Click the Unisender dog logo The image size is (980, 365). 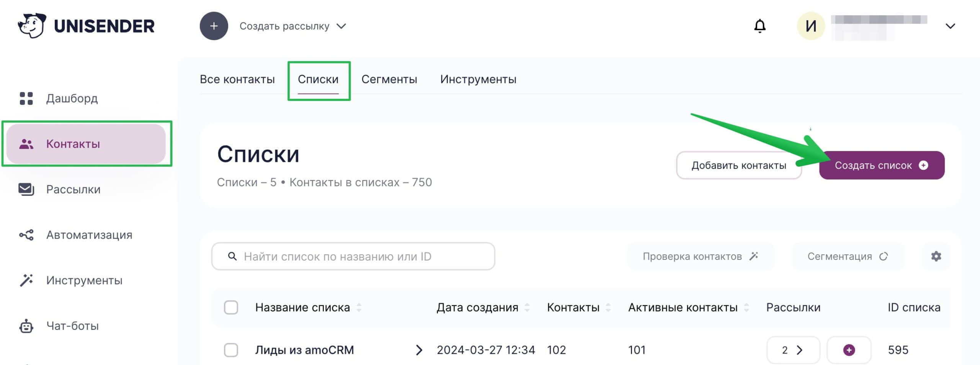click(32, 26)
